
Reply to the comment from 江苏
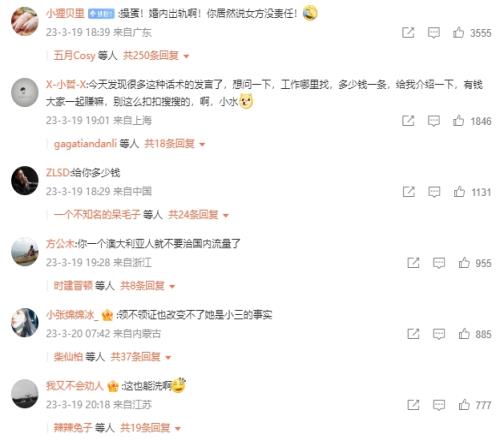pyautogui.click(x=439, y=405)
